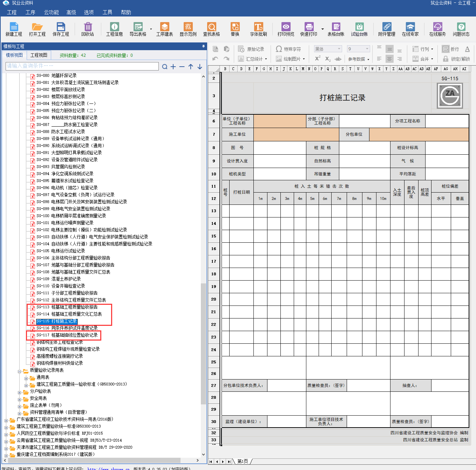Expand the 分户验收表 folder
The image size is (476, 470).
click(20, 392)
